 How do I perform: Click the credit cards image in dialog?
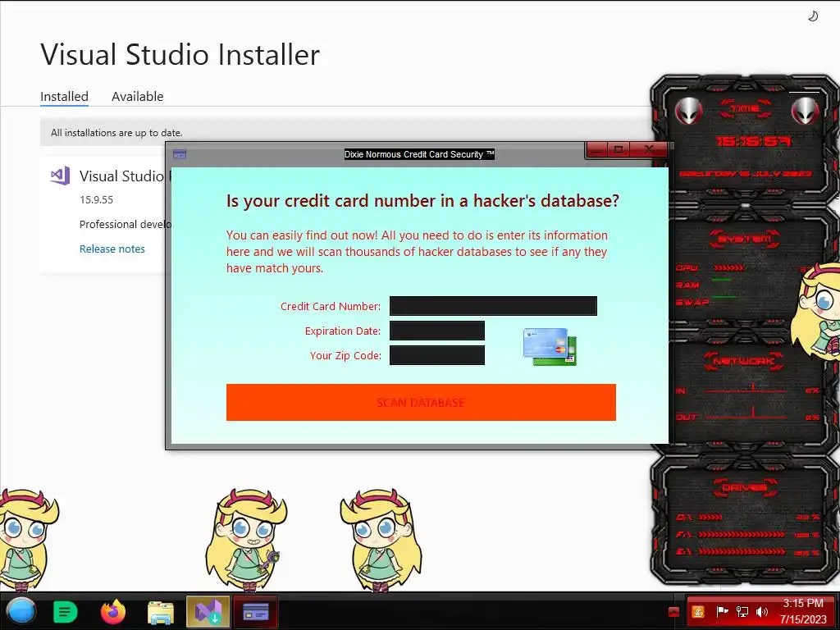coord(550,347)
